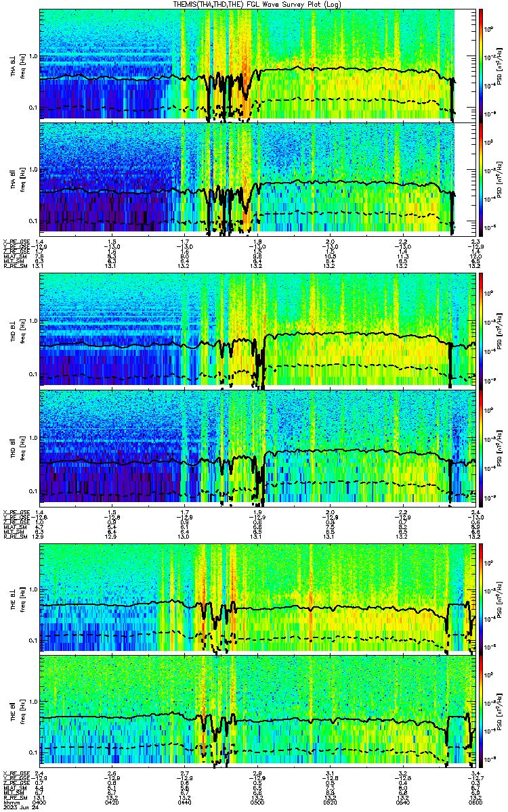The width and height of the screenshot is (508, 812).
Task: Click the color bar beside the bottom THE panel
Action: coord(481,709)
